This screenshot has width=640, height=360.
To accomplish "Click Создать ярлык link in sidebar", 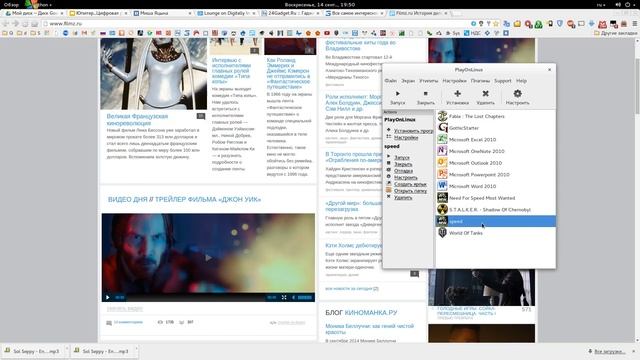I will point(410,184).
